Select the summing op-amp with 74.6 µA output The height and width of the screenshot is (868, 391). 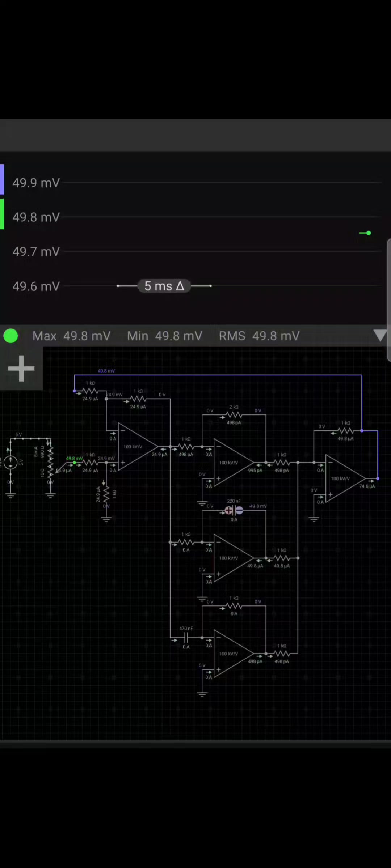point(345,478)
